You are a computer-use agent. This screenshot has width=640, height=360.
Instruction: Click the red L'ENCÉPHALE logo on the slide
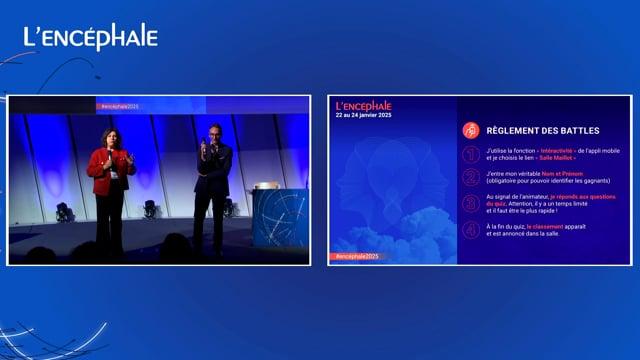click(363, 106)
